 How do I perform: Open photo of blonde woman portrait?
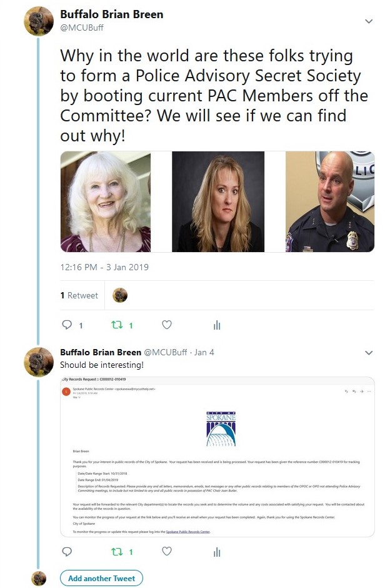click(218, 202)
